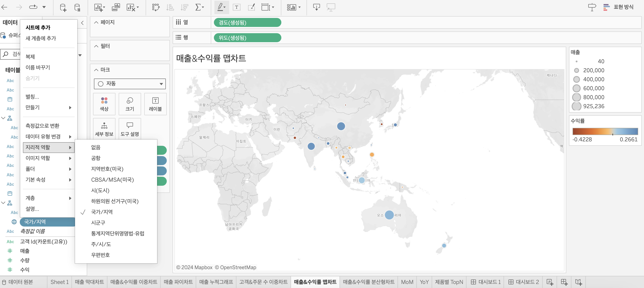The height and width of the screenshot is (288, 644).
Task: Click the new dashboard icon in tab bar
Action: point(564,282)
